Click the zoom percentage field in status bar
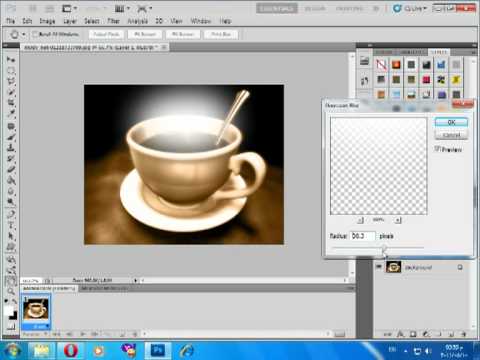 (31, 281)
